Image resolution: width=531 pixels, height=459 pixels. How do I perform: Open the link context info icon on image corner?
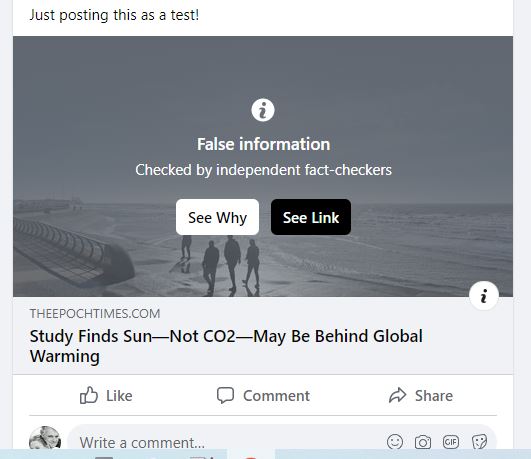coord(484,296)
